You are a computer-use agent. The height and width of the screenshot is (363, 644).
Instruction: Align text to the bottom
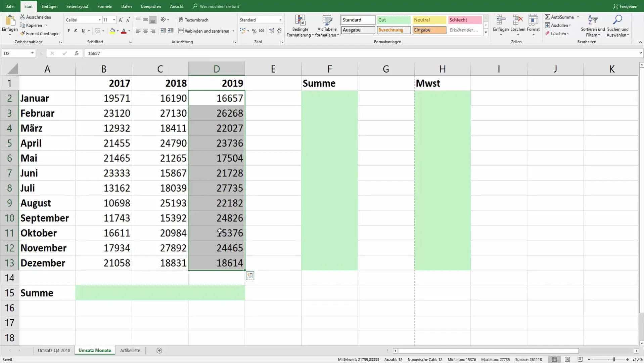click(153, 20)
